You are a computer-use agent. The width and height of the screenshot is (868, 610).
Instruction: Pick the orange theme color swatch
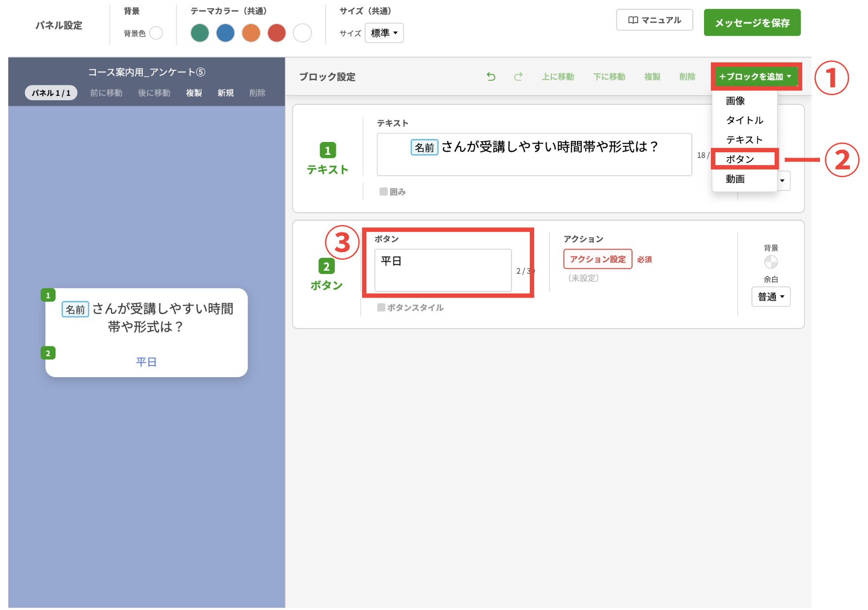pos(251,33)
